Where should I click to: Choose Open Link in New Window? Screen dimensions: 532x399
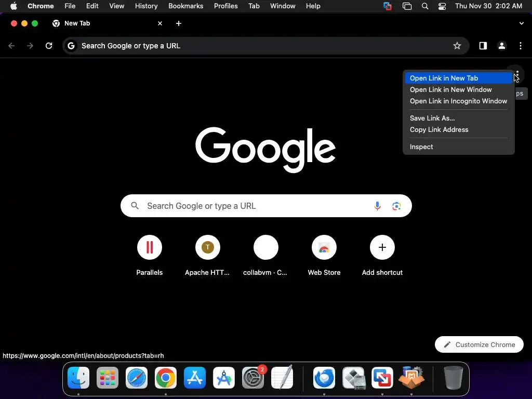[458, 89]
